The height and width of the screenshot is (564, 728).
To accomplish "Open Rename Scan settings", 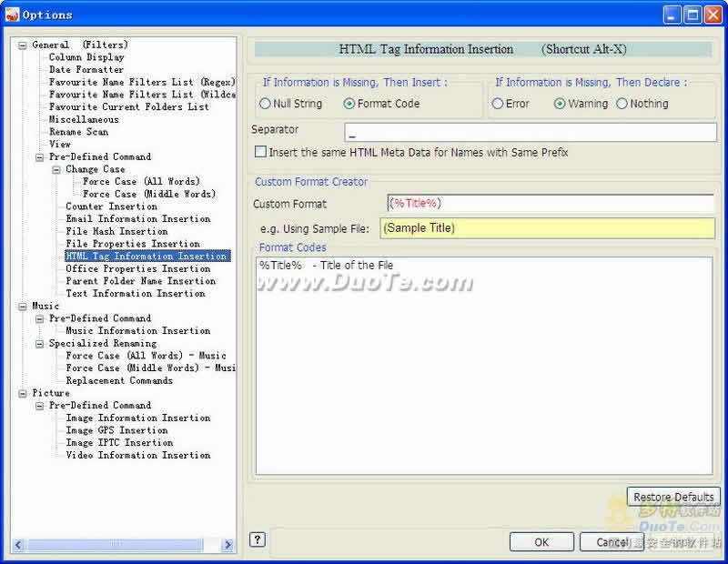I will [78, 132].
